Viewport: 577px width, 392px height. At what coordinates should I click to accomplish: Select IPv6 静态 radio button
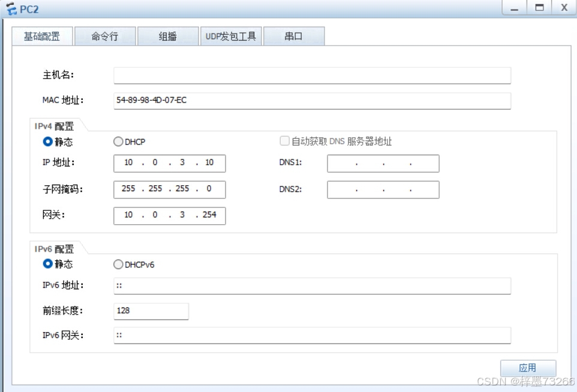point(47,264)
